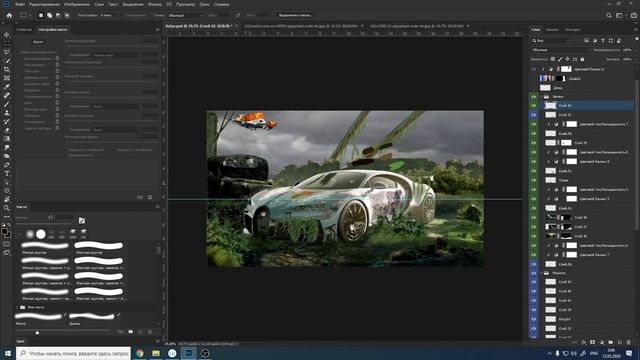Open File Explorer from the taskbar
This screenshot has height=360, width=640.
(x=156, y=353)
